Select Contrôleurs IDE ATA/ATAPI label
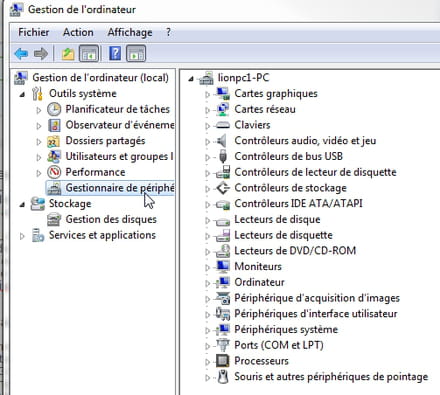 click(x=298, y=203)
